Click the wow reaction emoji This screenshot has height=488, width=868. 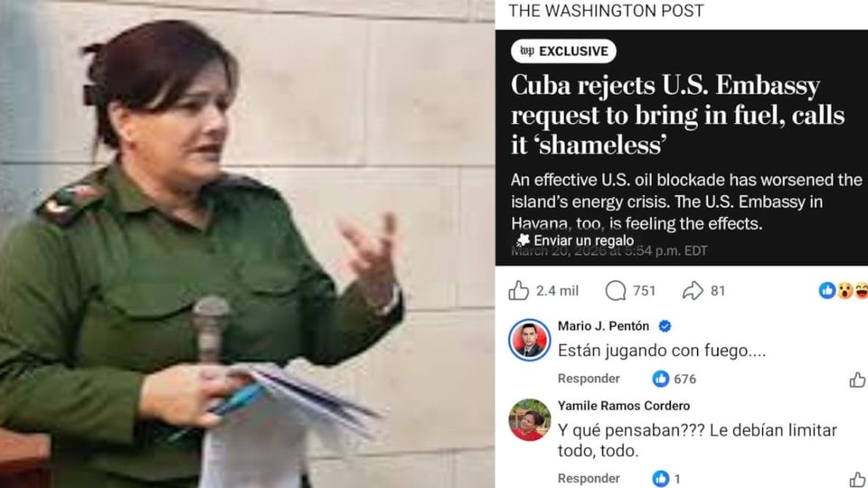(x=844, y=290)
